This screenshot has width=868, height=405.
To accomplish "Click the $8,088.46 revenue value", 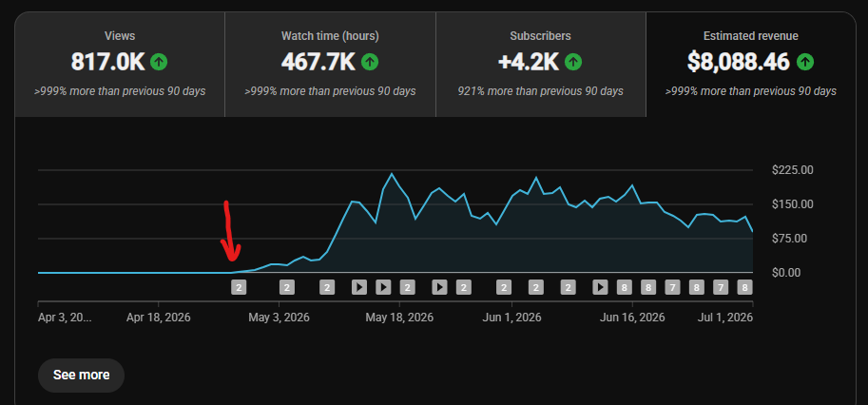I will tap(739, 62).
